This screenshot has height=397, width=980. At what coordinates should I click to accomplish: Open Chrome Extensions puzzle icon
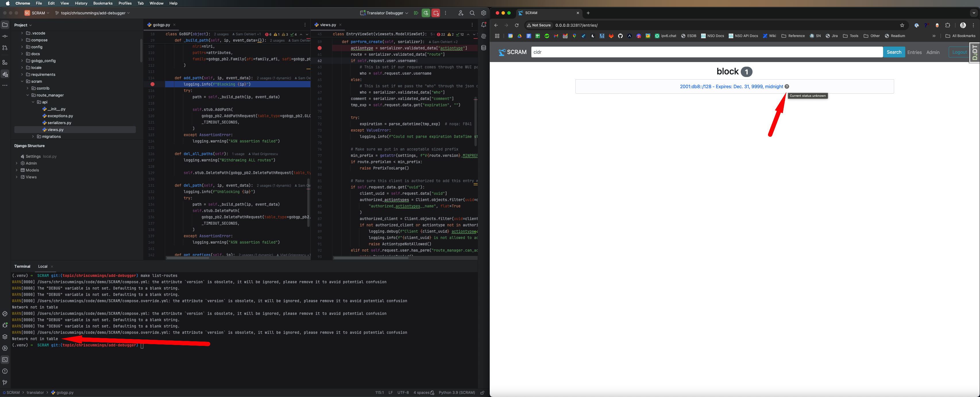pyautogui.click(x=948, y=25)
